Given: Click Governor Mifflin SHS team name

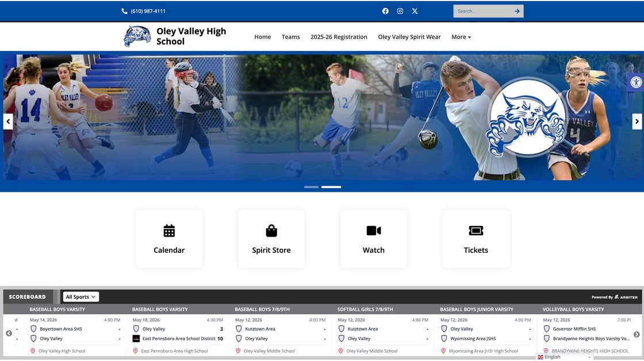Looking at the screenshot, I should (x=574, y=329).
